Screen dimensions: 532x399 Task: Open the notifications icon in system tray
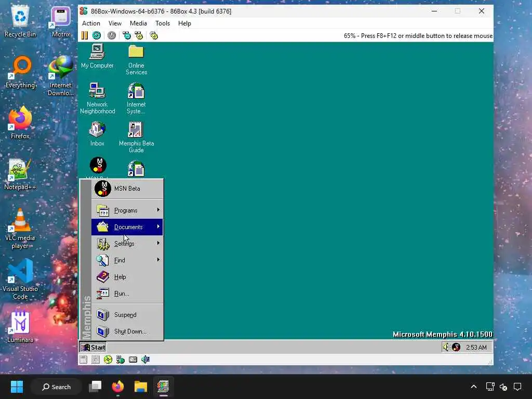click(517, 387)
